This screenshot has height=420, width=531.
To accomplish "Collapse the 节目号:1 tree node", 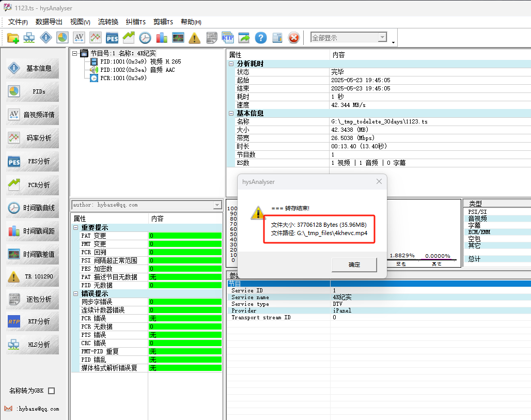I will (75, 54).
